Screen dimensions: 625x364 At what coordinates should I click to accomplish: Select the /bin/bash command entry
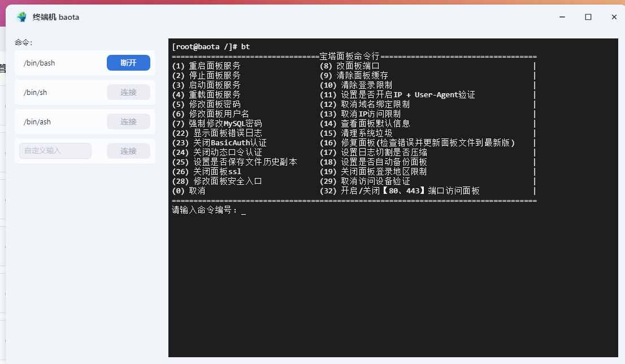[x=85, y=63]
